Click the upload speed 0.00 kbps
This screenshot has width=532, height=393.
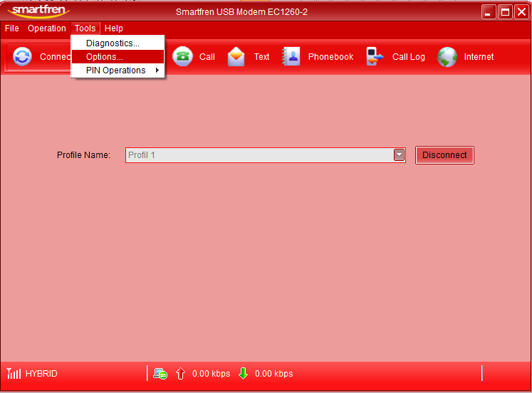pos(211,374)
